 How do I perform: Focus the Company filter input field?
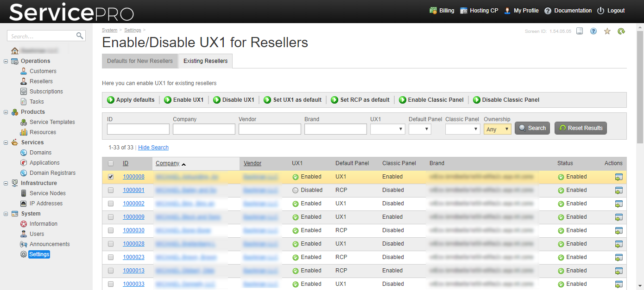click(x=204, y=129)
